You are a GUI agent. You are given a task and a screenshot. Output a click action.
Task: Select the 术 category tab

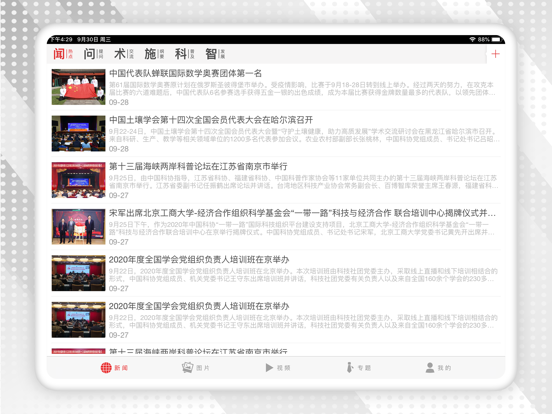124,54
